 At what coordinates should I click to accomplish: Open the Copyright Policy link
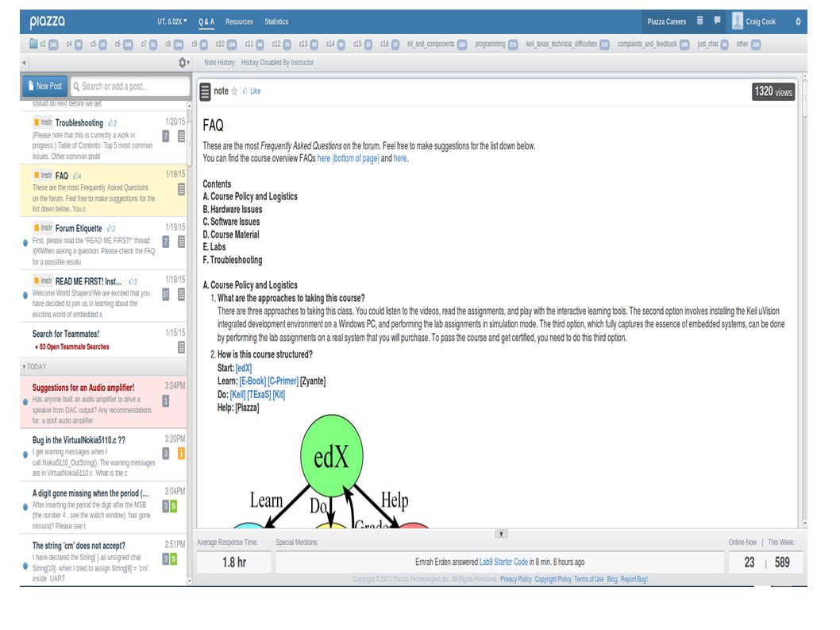[x=553, y=579]
